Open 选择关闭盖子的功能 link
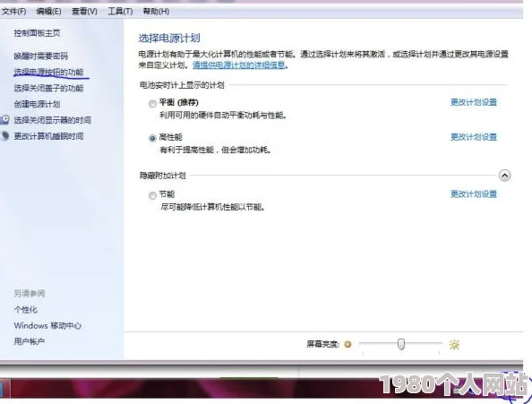Screen dimensions: 532x404 point(48,88)
